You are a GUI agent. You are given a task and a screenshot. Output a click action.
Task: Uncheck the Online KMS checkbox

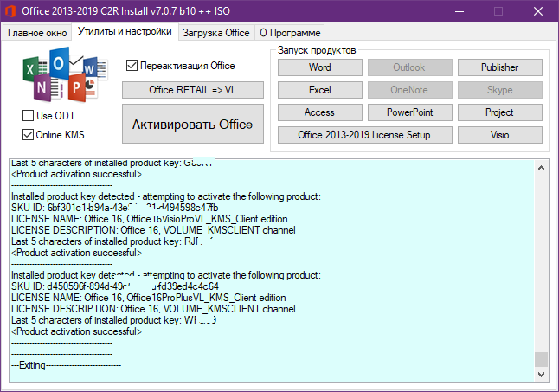[29, 134]
